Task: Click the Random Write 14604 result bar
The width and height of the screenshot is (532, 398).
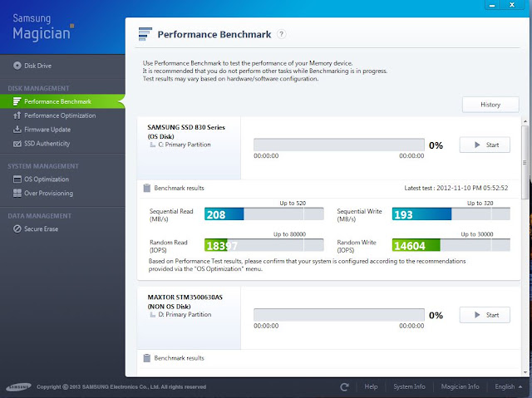Action: click(451, 245)
